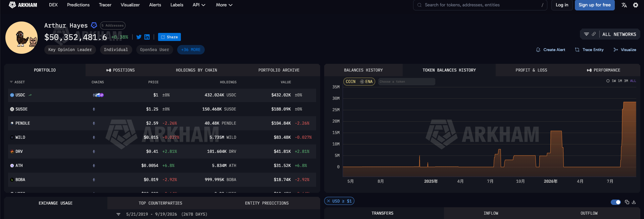Switch to PROFIT & LOSS tab
This screenshot has width=644, height=219.
531,70
